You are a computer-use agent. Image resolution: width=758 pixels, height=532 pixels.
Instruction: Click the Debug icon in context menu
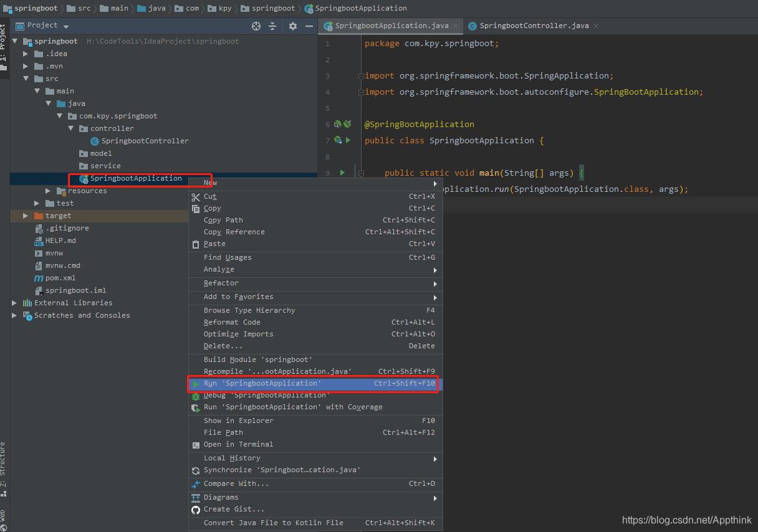(196, 395)
